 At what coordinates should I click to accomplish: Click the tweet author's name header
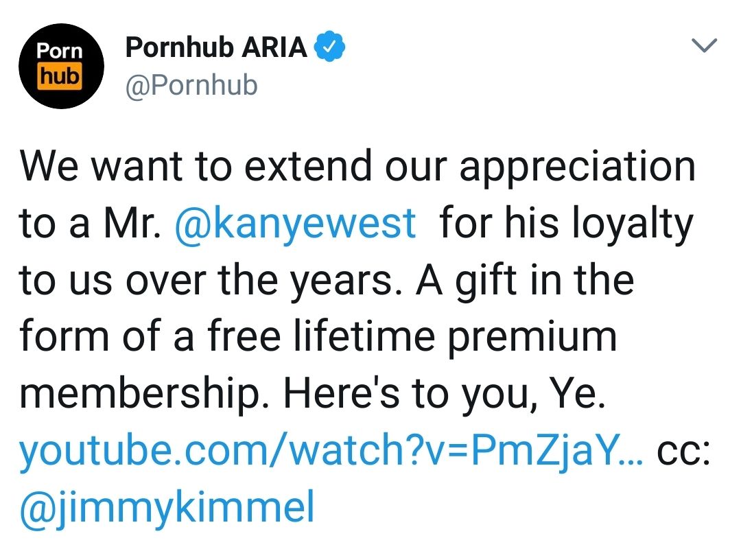(214, 47)
